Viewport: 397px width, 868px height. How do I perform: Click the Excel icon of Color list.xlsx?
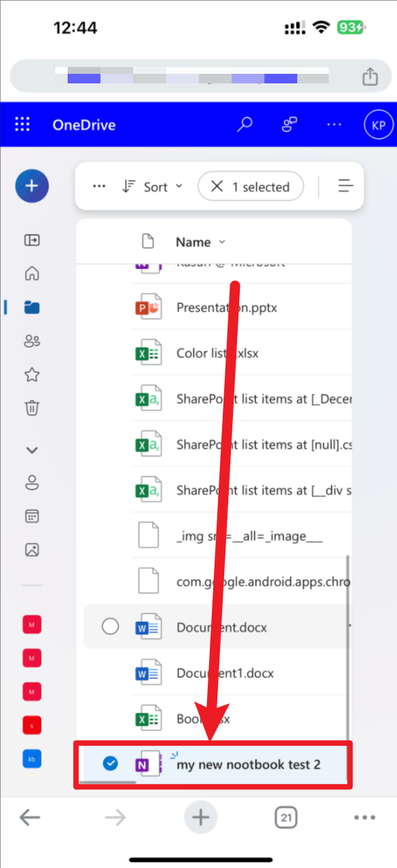coord(148,353)
